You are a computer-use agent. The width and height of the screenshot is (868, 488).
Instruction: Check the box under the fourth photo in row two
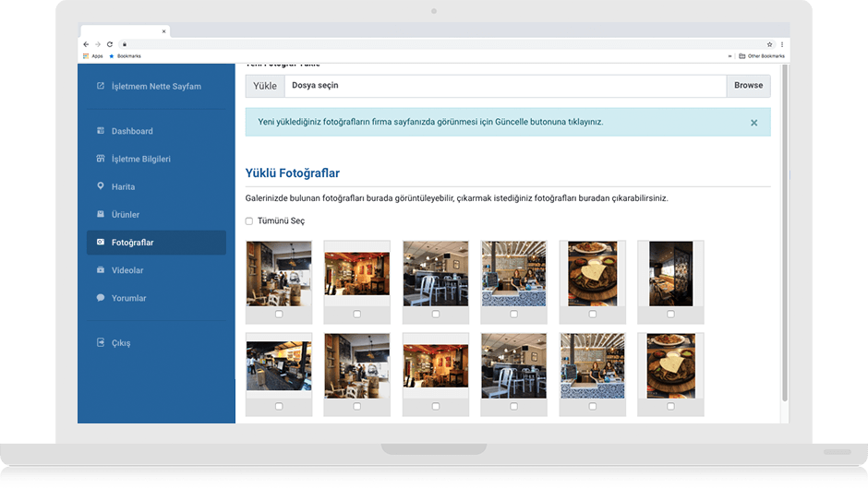[x=513, y=406]
